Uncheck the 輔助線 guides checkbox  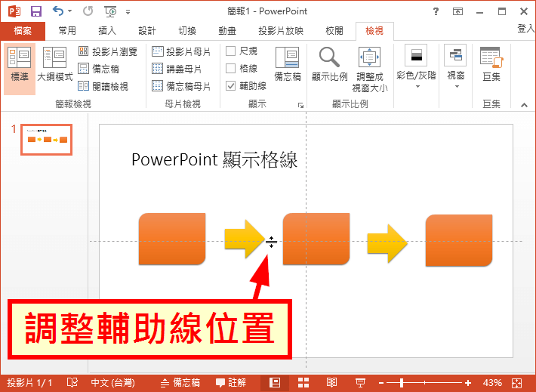coord(231,85)
